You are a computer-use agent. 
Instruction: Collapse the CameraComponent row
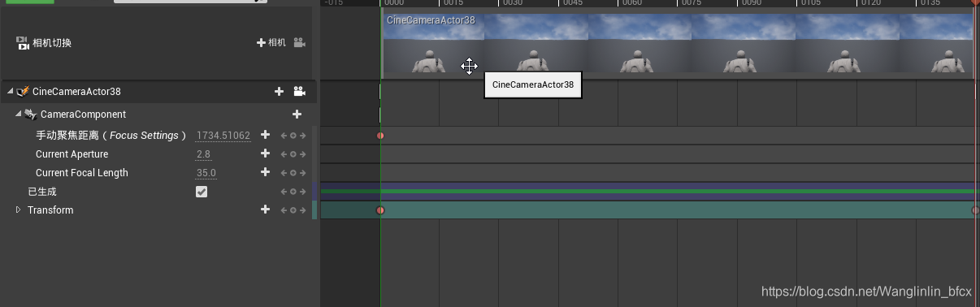point(19,115)
